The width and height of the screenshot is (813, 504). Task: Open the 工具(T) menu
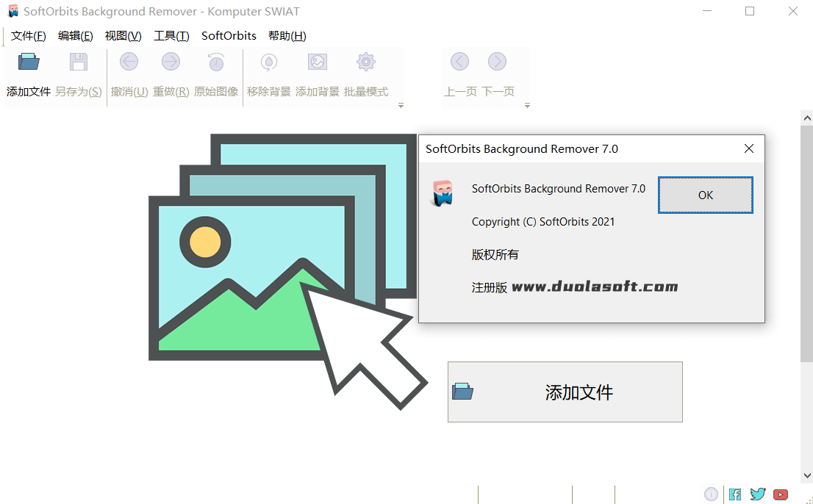[x=171, y=36]
